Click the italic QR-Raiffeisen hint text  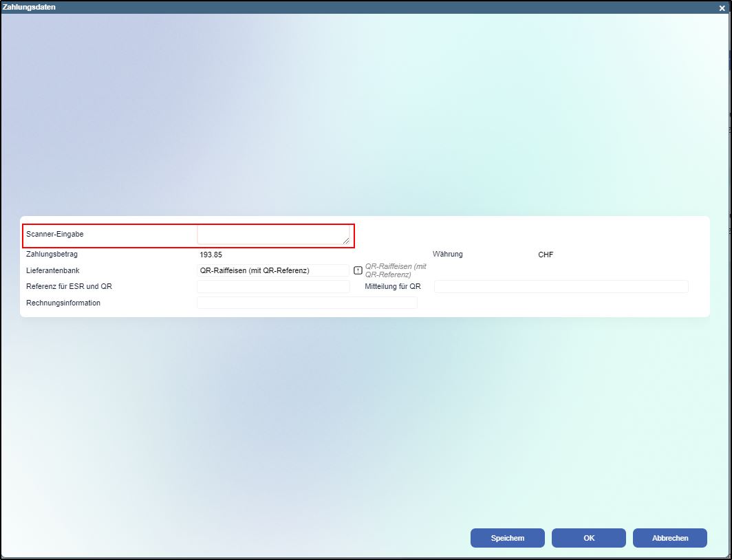click(x=396, y=270)
